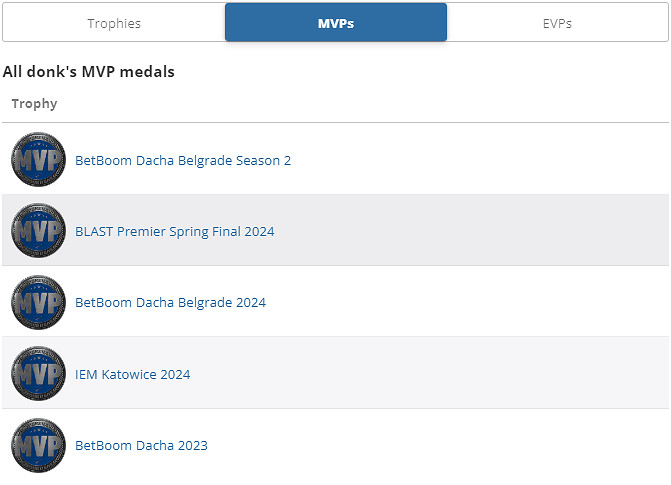This screenshot has height=485, width=671.
Task: Click the MVP medal beside BLAST Premier Spring Final
Action: 38,231
